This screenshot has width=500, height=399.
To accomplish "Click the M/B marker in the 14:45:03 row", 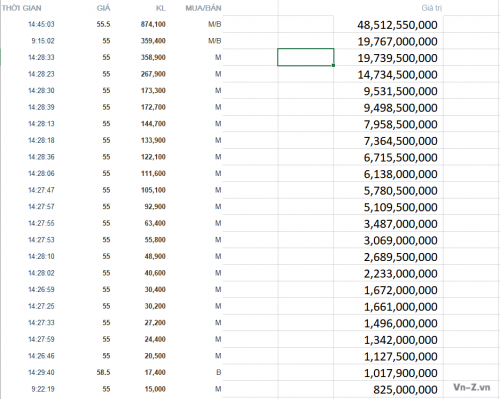I will 215,24.
